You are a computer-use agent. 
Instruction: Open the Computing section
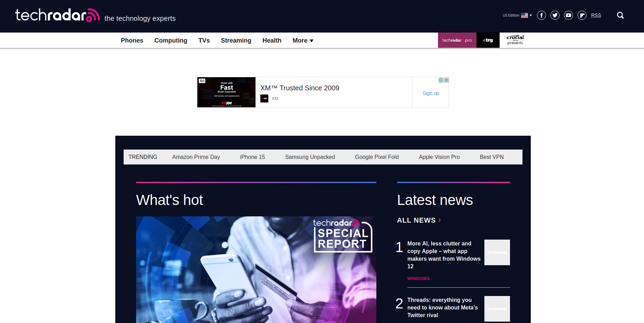point(171,41)
